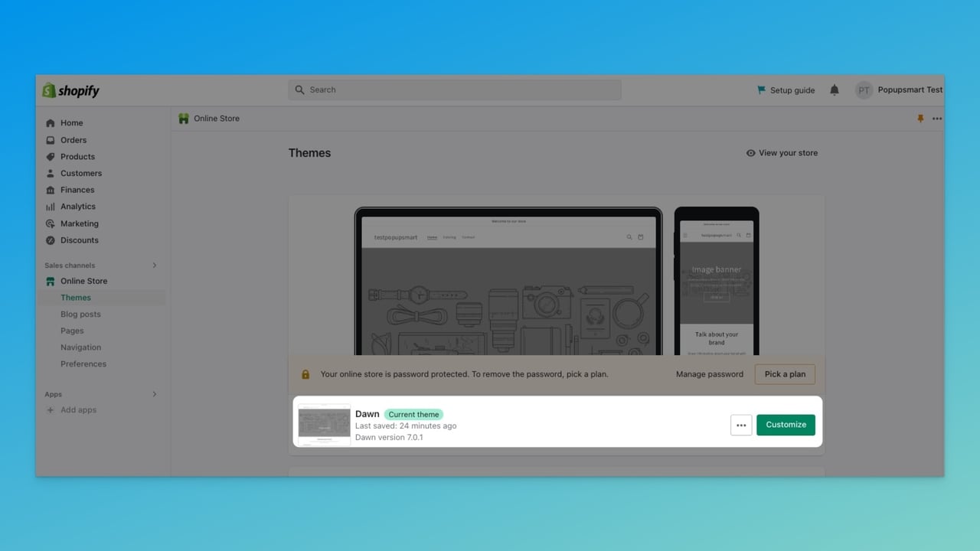Click Online Store header icon
The image size is (980, 551).
click(184, 119)
